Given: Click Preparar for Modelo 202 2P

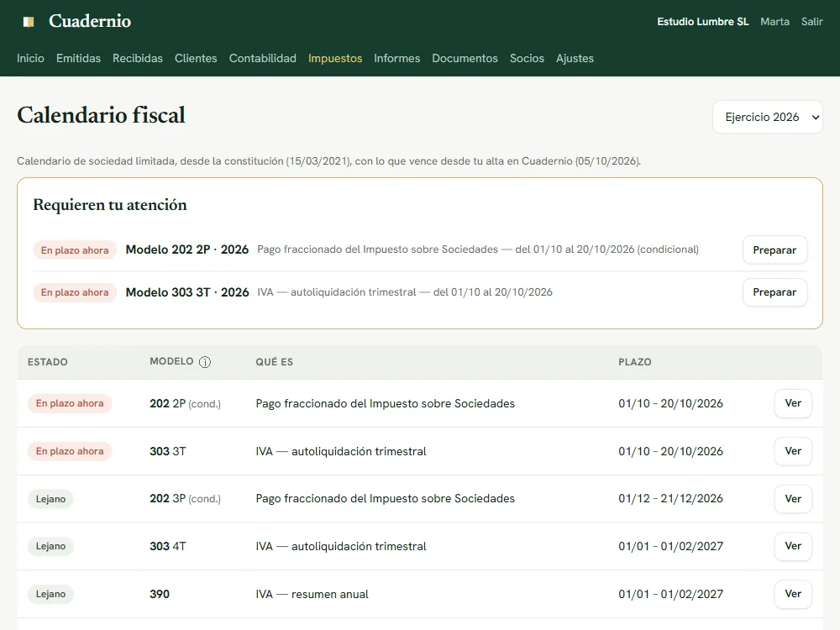Looking at the screenshot, I should point(774,249).
